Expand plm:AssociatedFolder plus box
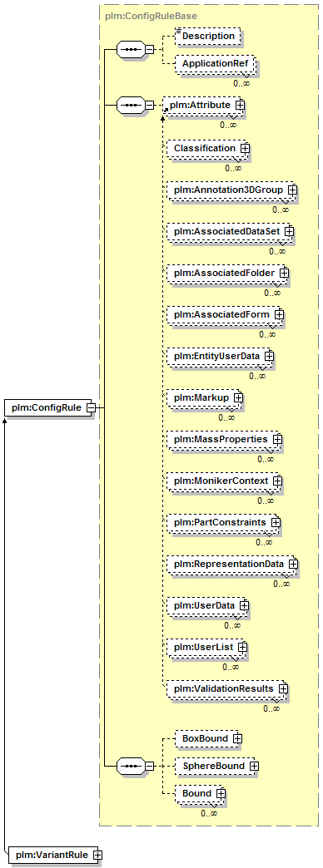The width and height of the screenshot is (323, 868). click(284, 273)
